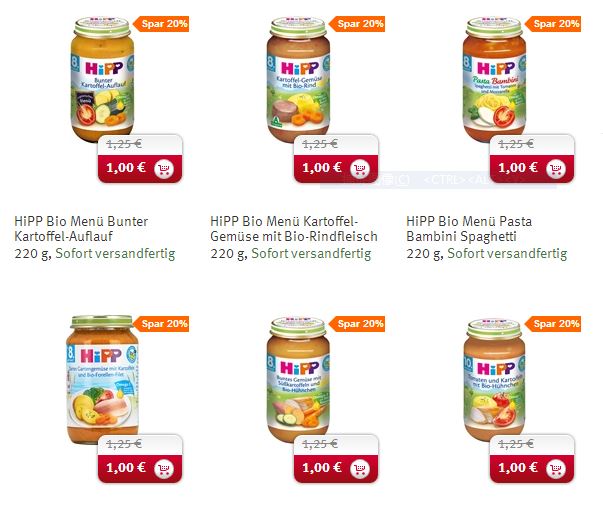Click Spar 20% badge on Pasta Bambini jar

pyautogui.click(x=553, y=24)
